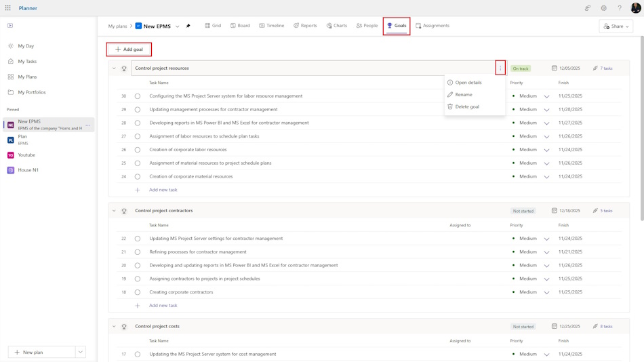The height and width of the screenshot is (362, 644).
Task: Click trophy icon of Control project contractors goal
Action: [124, 211]
